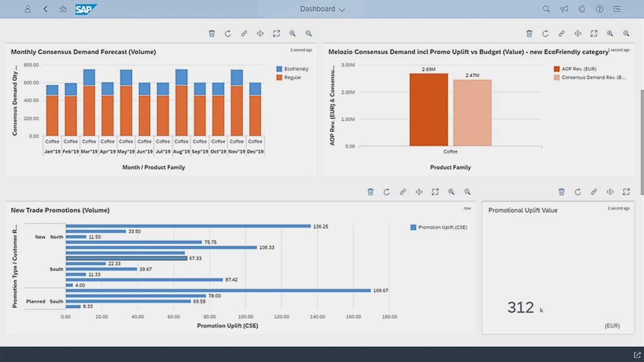The height and width of the screenshot is (362, 644).
Task: Enter fullscreen for New Trade Promotions chart
Action: click(435, 192)
